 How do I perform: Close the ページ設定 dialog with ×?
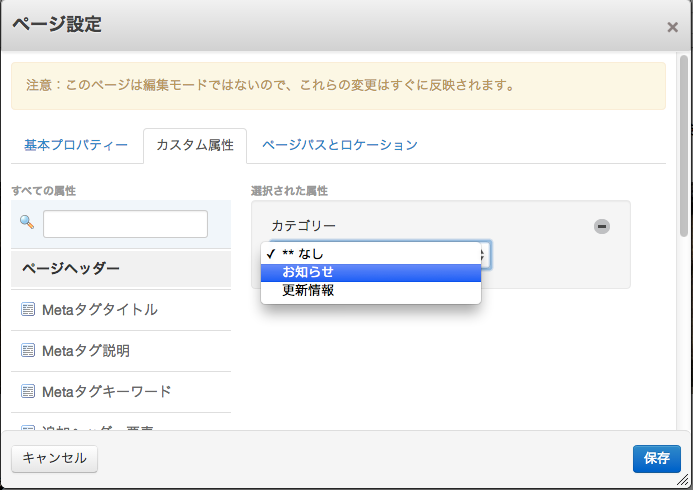coord(672,27)
